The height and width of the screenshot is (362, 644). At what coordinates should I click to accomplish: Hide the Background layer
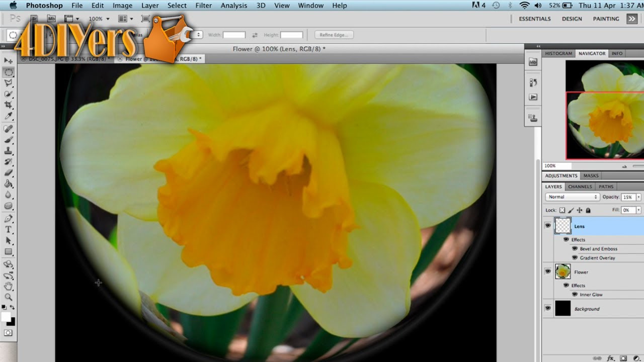[548, 309]
